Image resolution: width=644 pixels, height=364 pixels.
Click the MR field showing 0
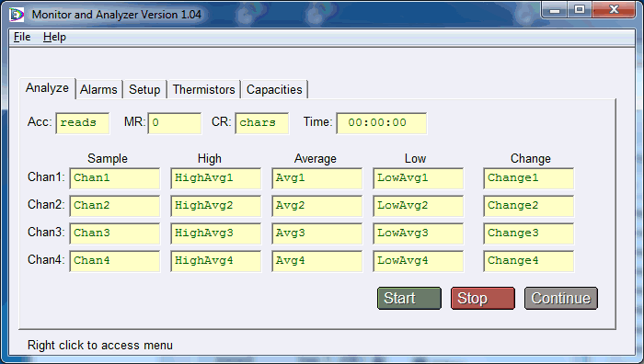175,123
